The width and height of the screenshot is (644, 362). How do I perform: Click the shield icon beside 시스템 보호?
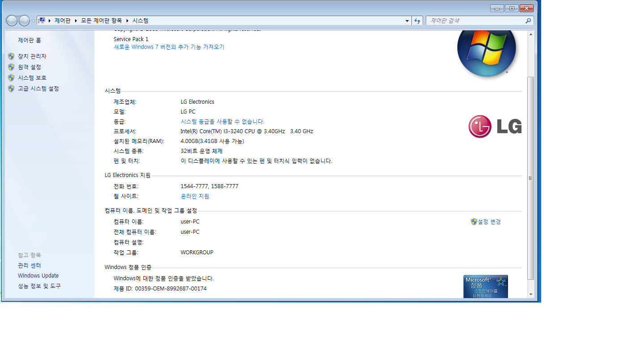(x=11, y=78)
